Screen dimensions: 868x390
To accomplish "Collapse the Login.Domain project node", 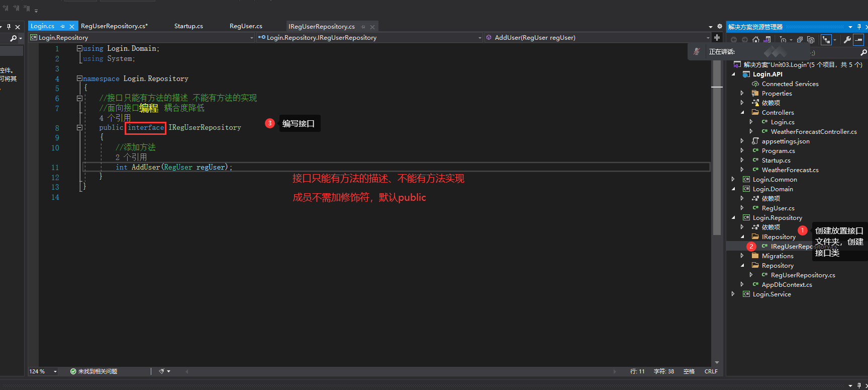I will [733, 189].
